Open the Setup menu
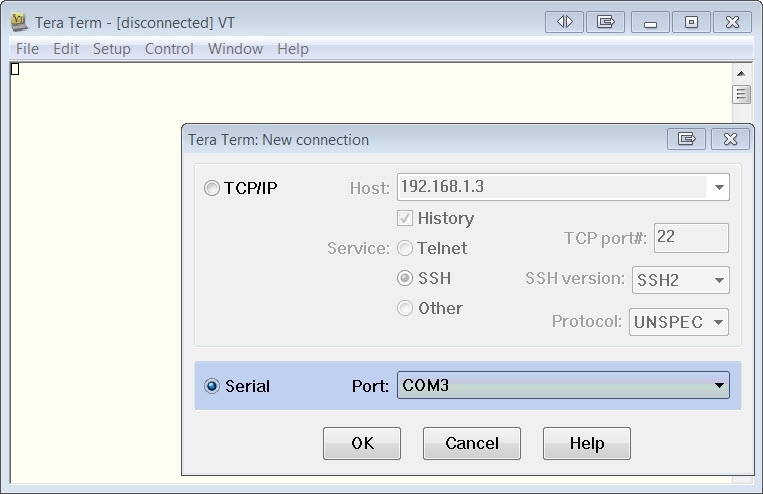 pos(112,49)
